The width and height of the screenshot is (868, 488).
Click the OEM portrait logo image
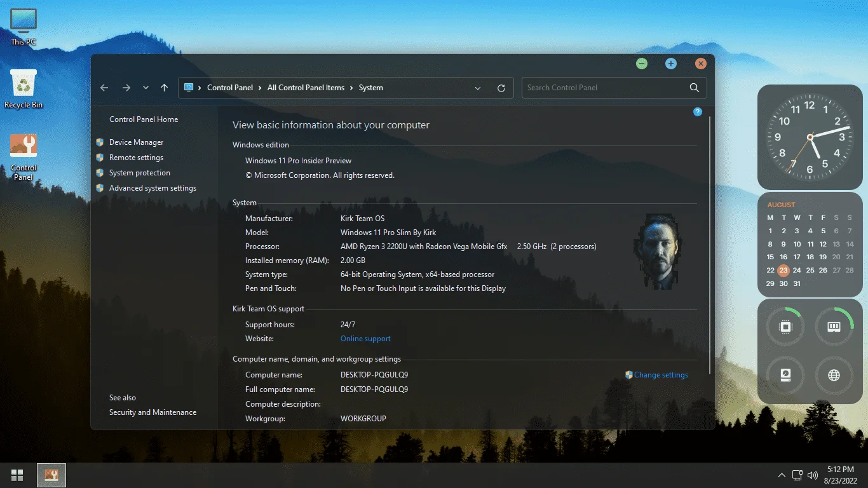point(658,252)
